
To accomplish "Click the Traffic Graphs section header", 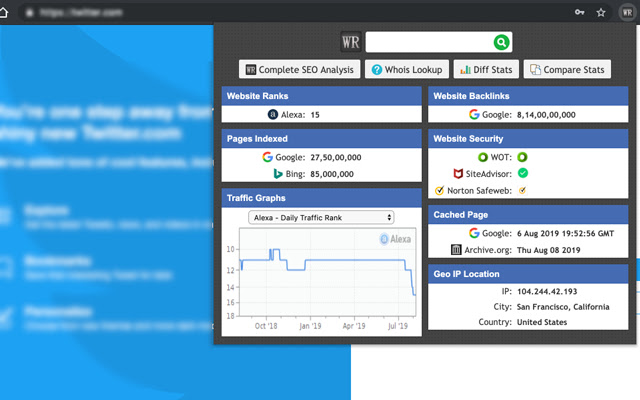I will point(322,198).
